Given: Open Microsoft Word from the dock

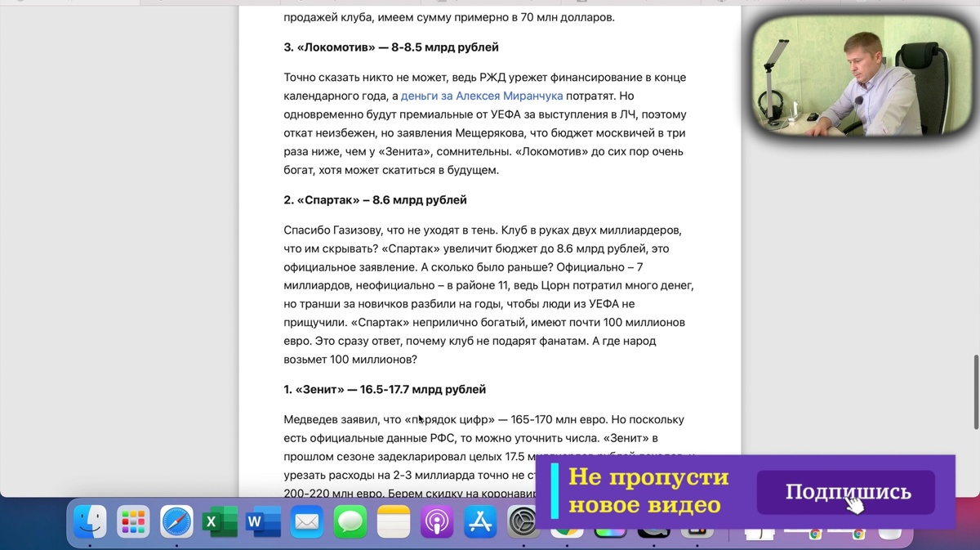Looking at the screenshot, I should tap(263, 521).
